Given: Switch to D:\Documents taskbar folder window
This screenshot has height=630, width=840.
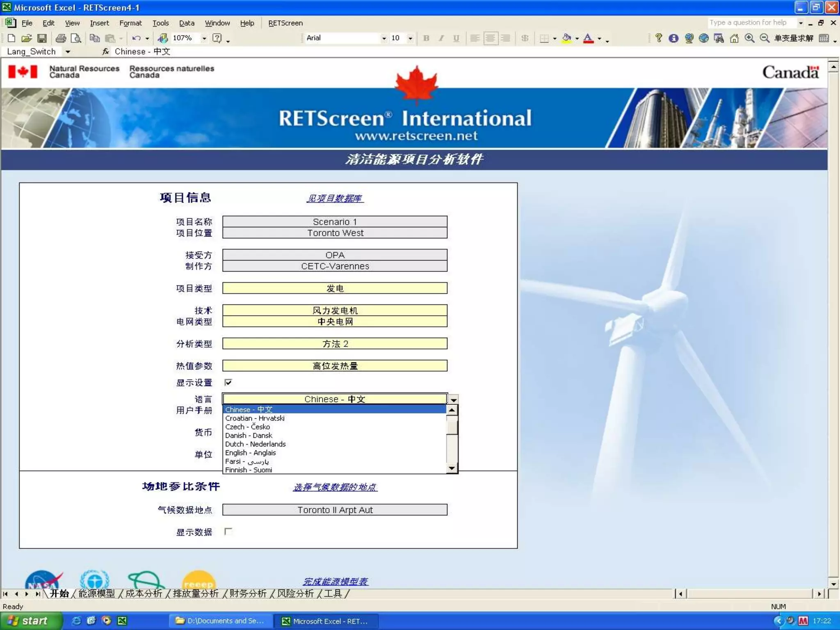Looking at the screenshot, I should 220,621.
